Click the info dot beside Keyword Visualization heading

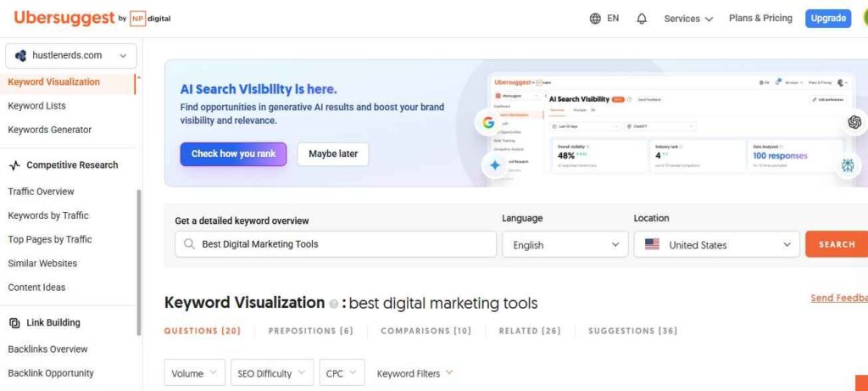coord(334,304)
